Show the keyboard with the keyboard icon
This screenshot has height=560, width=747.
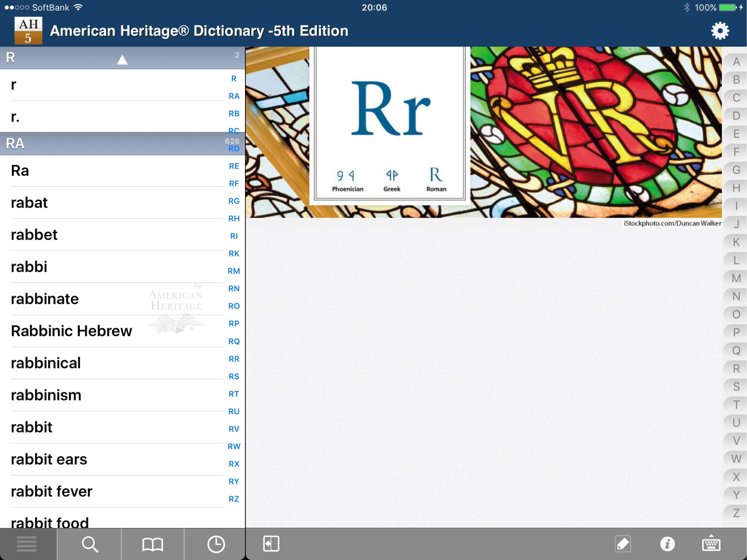tap(711, 543)
